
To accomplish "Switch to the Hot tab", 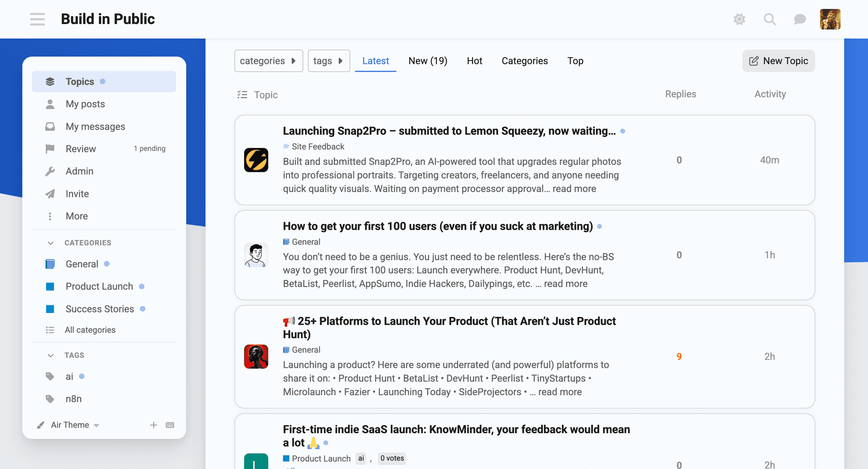I will pos(474,61).
